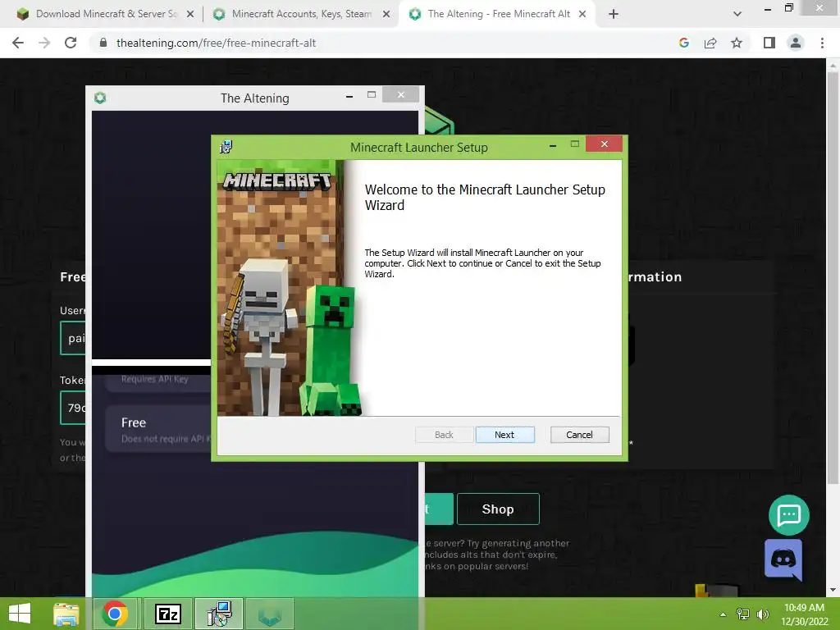The height and width of the screenshot is (630, 840).
Task: Click Cancel in the setup wizard
Action: [x=579, y=435]
